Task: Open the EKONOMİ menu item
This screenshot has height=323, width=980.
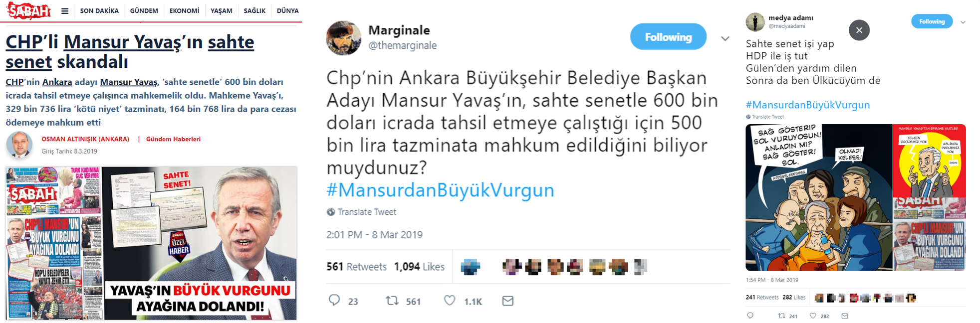Action: point(184,11)
